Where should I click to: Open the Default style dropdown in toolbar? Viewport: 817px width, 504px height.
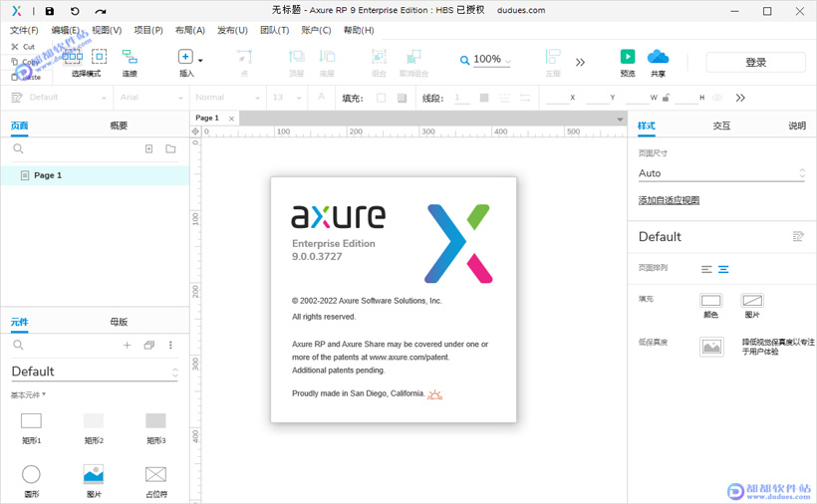click(59, 98)
